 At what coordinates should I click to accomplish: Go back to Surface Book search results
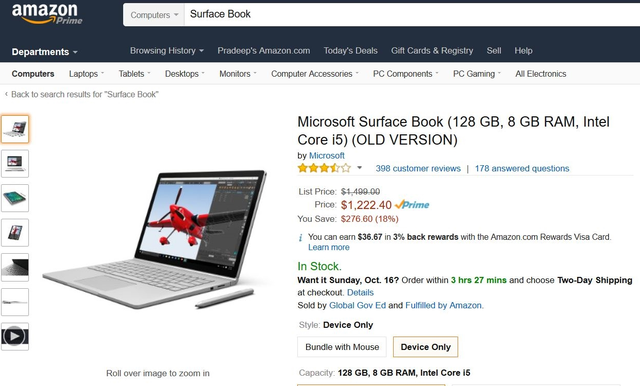[x=82, y=94]
